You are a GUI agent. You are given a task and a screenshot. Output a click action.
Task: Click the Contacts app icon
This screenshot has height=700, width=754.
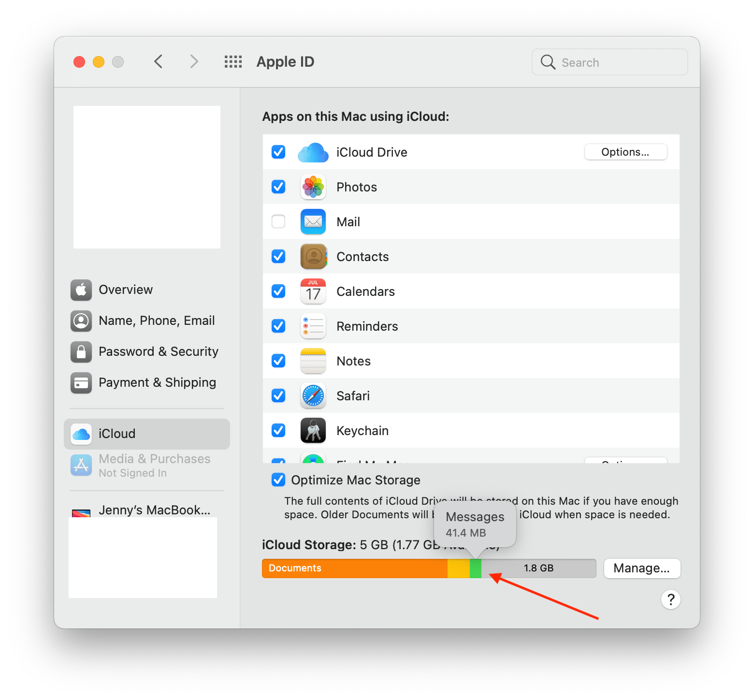coord(313,257)
